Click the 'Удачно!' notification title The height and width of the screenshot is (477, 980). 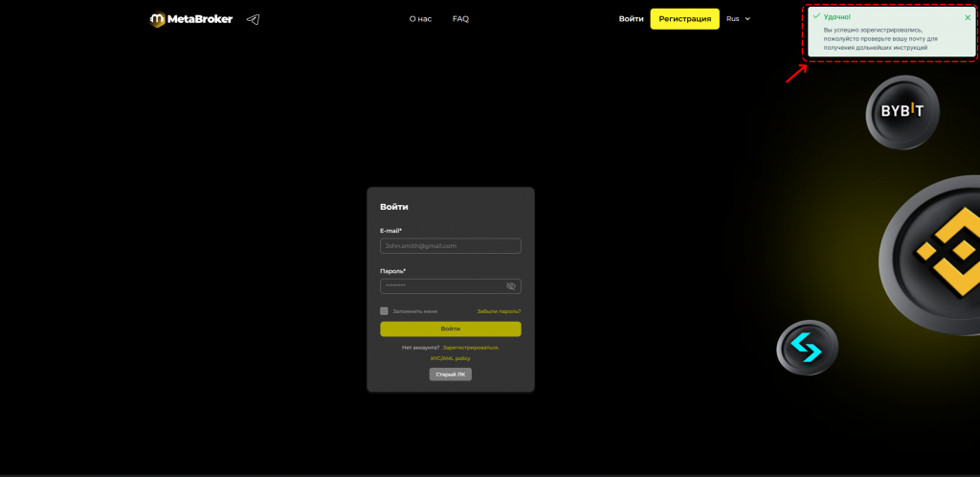pyautogui.click(x=836, y=17)
